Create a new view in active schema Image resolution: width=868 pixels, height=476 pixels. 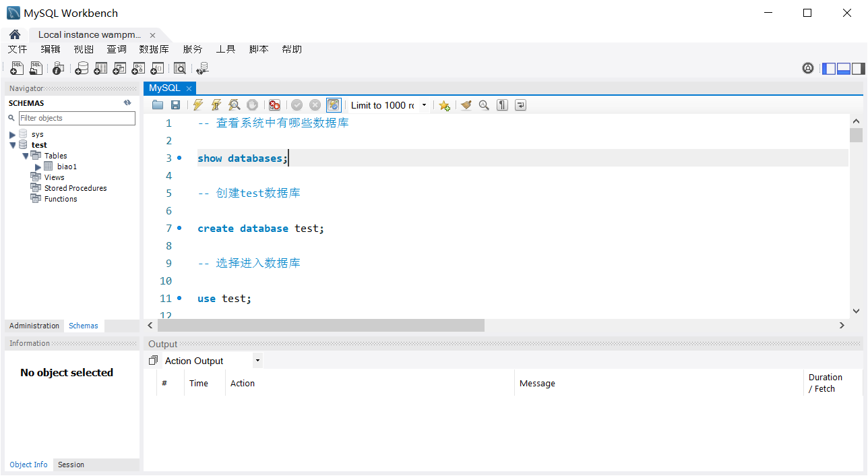point(119,68)
